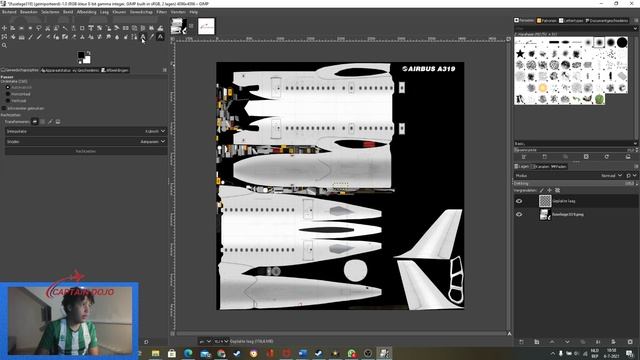Image resolution: width=640 pixels, height=360 pixels.
Task: Open the Snijden clipping dropdown
Action: pos(86,141)
